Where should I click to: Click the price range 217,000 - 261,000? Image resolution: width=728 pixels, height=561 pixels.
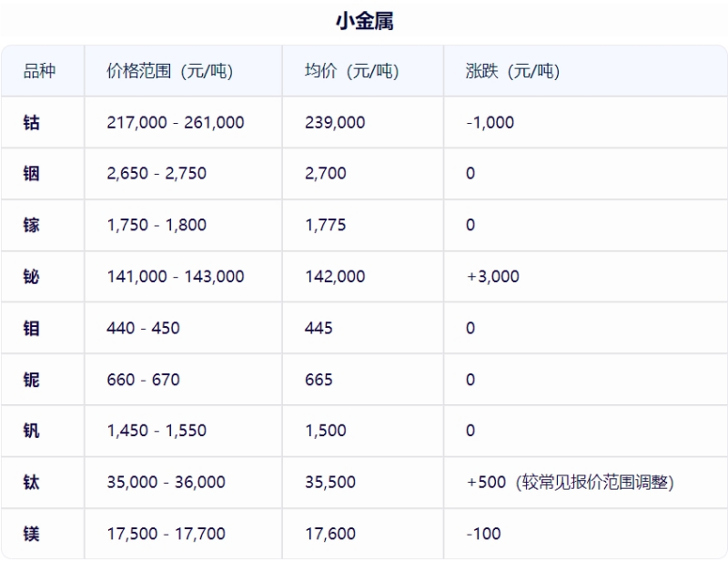pyautogui.click(x=176, y=122)
